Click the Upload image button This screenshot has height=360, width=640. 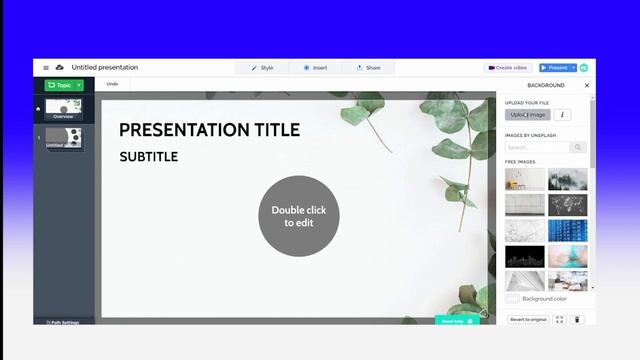(x=528, y=115)
